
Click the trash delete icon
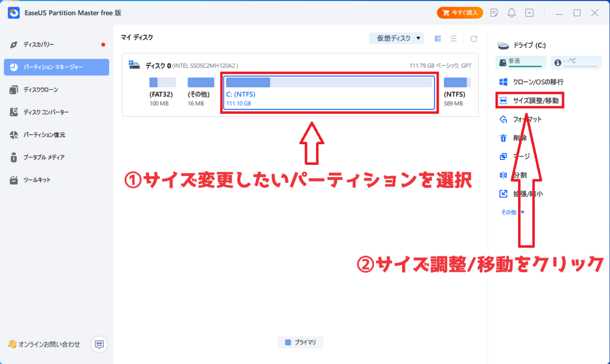503,138
